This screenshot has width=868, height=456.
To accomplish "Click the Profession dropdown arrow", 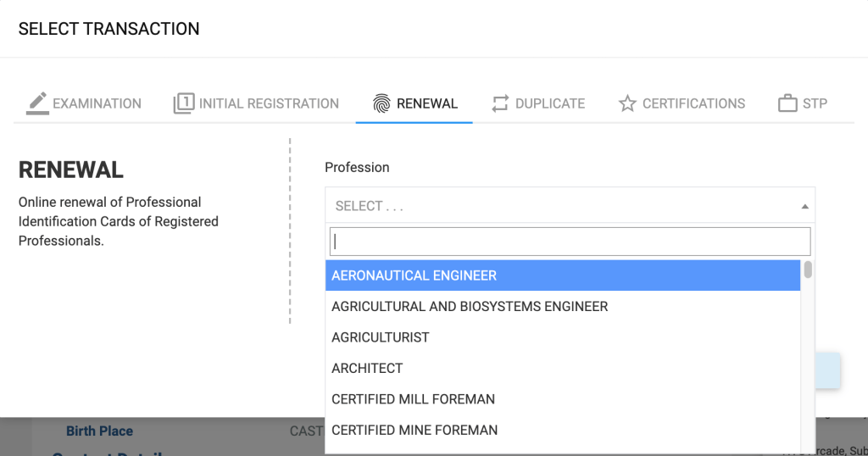I will click(804, 206).
